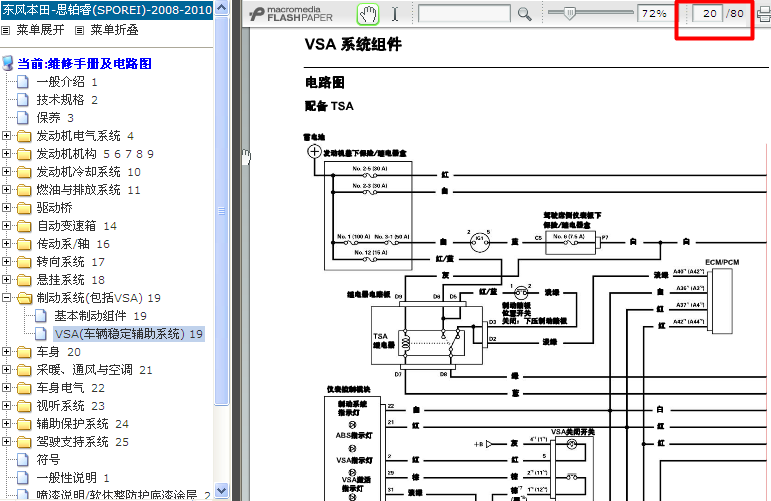Click the folder icon of 驾驶支持系统 25
The height and width of the screenshot is (501, 771).
(24, 442)
